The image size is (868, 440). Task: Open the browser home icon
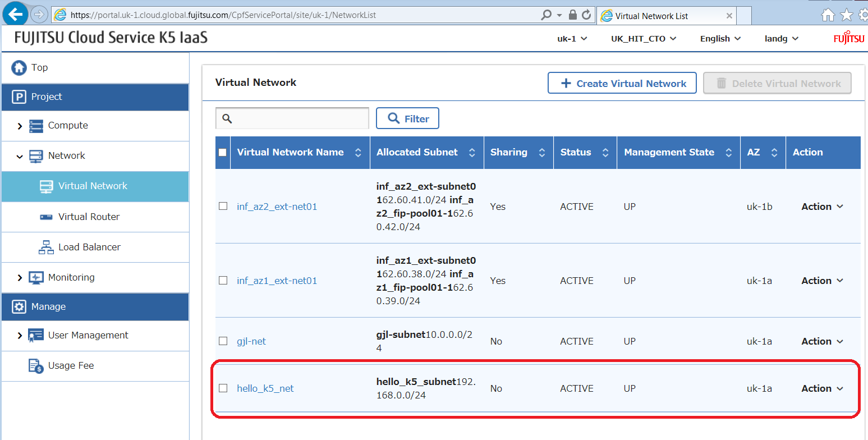[828, 15]
